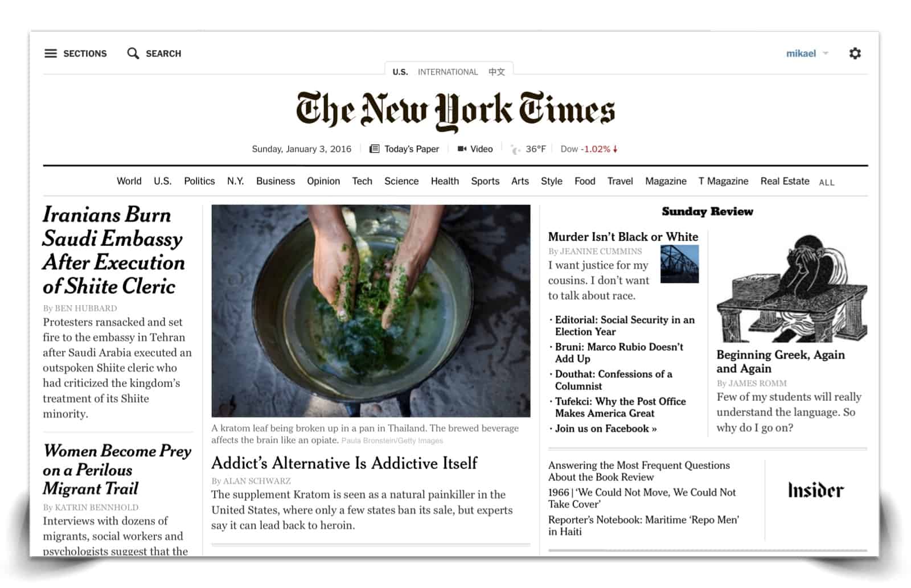Click the weather moon icon beside 36°F
The image size is (911, 588).
click(x=516, y=149)
